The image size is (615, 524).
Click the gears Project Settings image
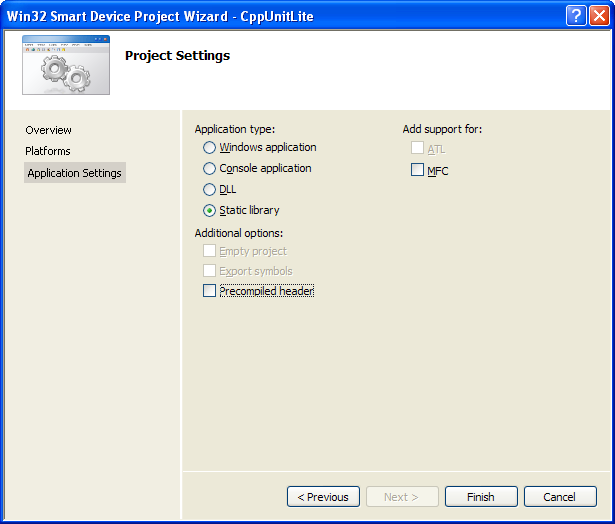(66, 65)
